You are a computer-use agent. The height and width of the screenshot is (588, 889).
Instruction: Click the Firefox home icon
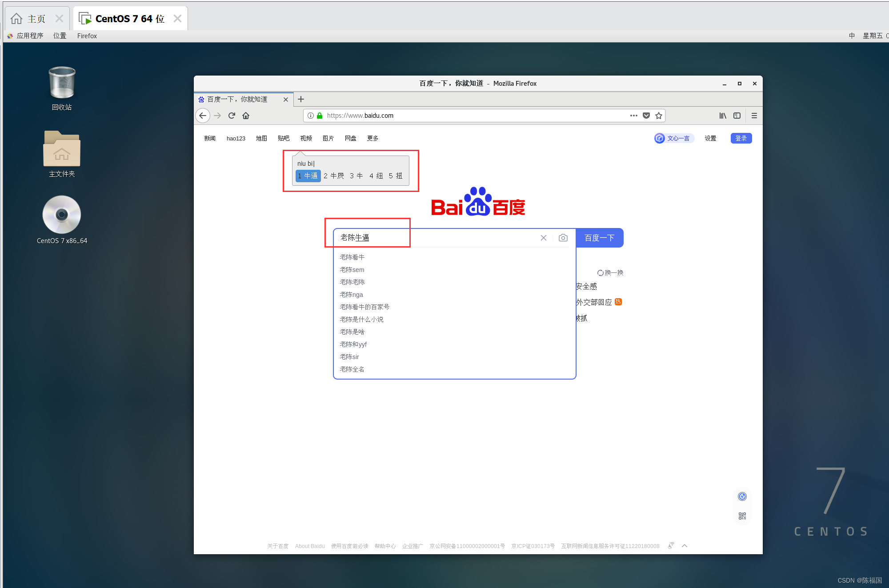[246, 116]
